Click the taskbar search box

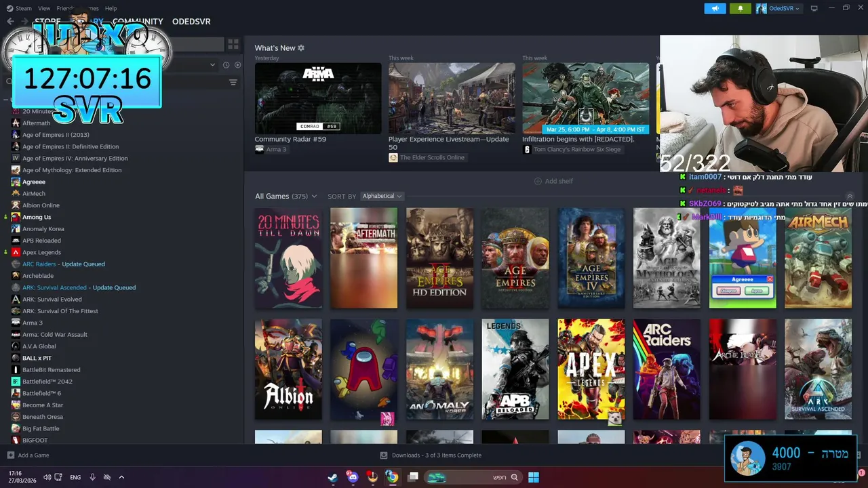click(x=473, y=477)
